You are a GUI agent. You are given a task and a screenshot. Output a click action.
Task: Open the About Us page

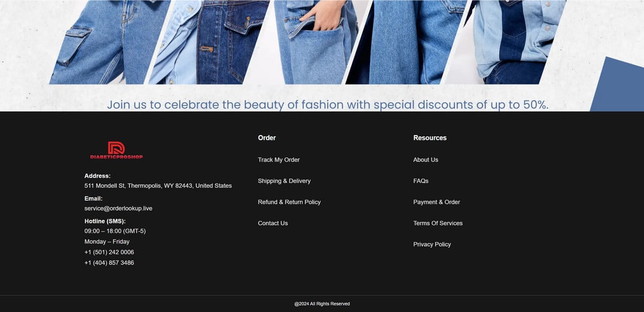pos(426,160)
